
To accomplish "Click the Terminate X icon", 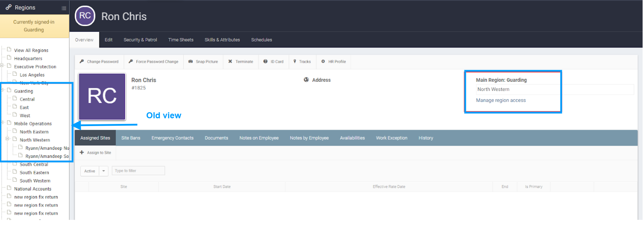I will click(230, 61).
